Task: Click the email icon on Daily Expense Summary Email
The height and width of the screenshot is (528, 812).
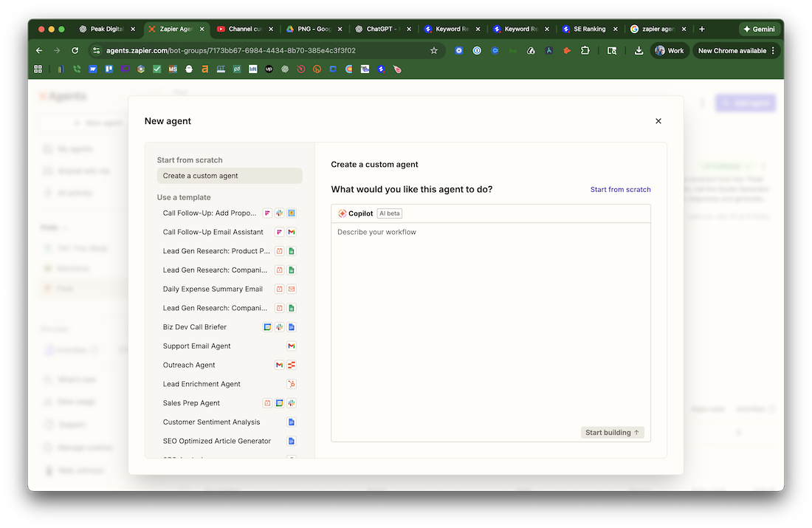Action: pos(292,289)
